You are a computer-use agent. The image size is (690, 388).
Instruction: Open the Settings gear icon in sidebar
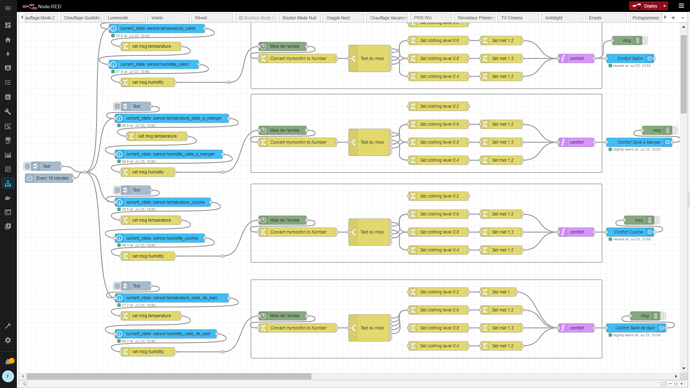(x=8, y=340)
